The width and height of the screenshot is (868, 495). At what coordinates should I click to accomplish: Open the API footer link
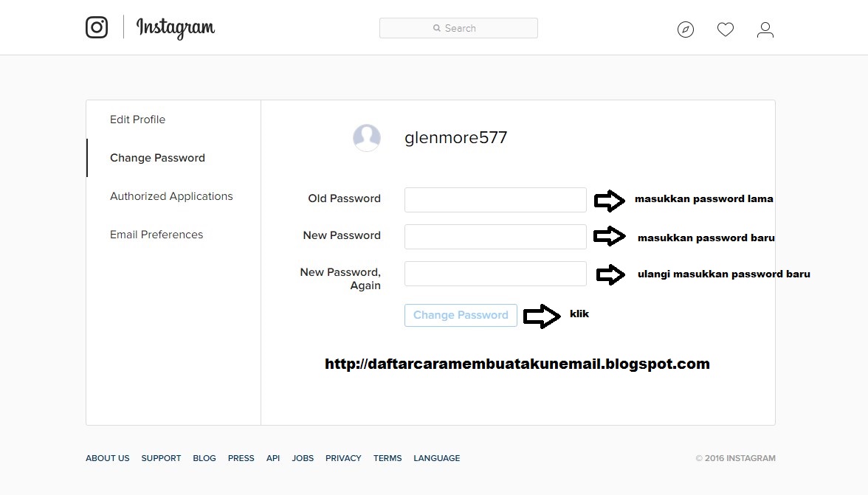(273, 458)
